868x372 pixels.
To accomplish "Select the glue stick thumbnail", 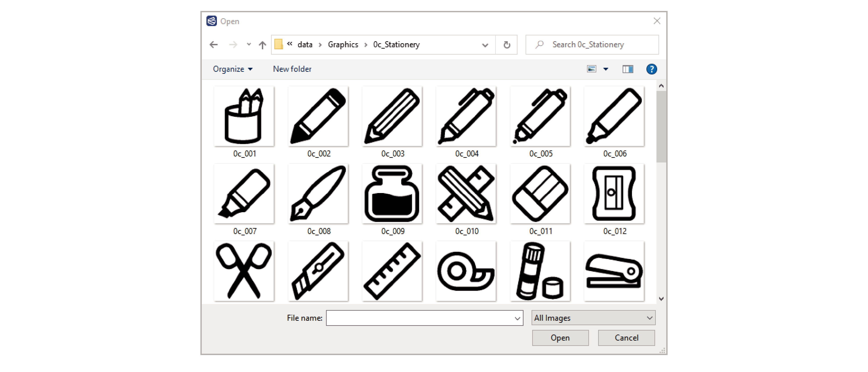I will coord(540,271).
